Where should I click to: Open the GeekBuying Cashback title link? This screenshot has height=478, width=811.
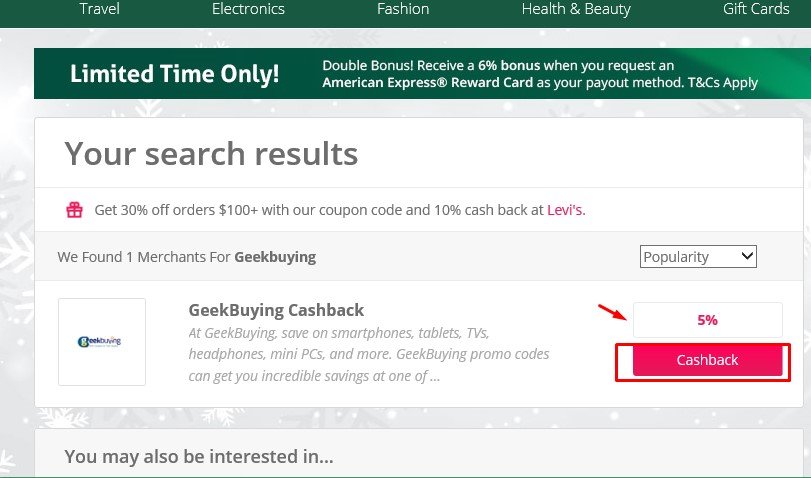[x=276, y=310]
